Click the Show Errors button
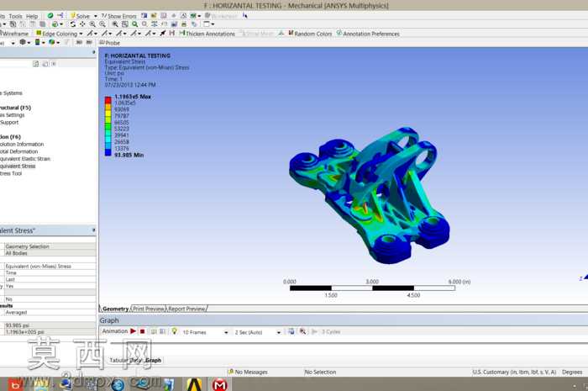 pos(119,16)
